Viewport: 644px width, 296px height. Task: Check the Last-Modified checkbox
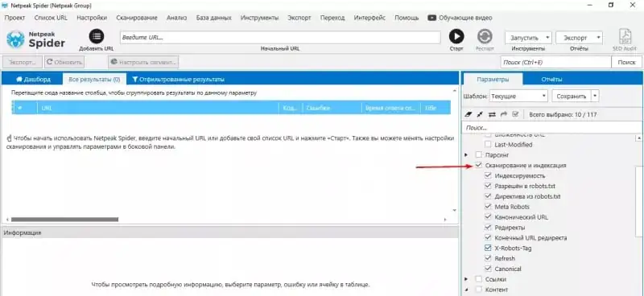click(488, 145)
